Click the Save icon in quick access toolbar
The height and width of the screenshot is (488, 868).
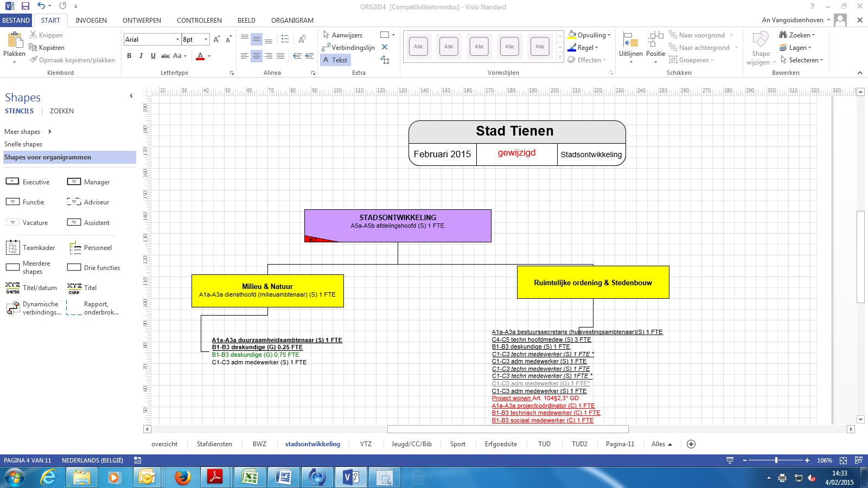point(25,6)
